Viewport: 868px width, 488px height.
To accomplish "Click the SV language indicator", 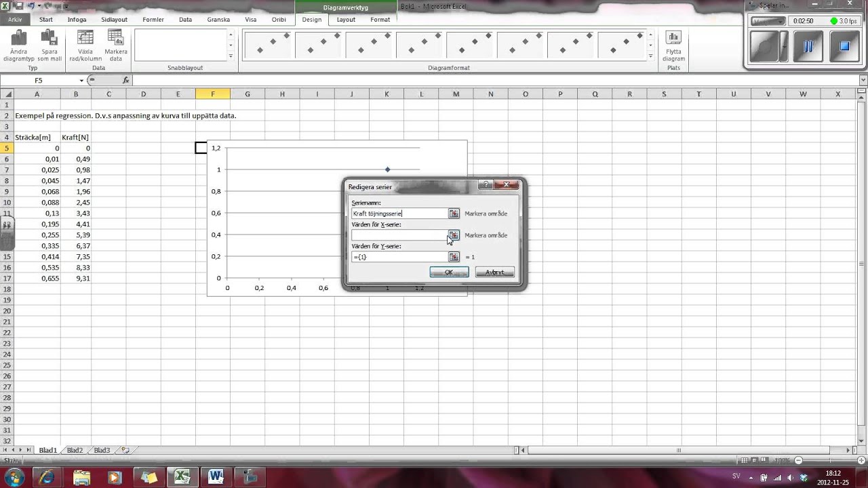I will (736, 476).
